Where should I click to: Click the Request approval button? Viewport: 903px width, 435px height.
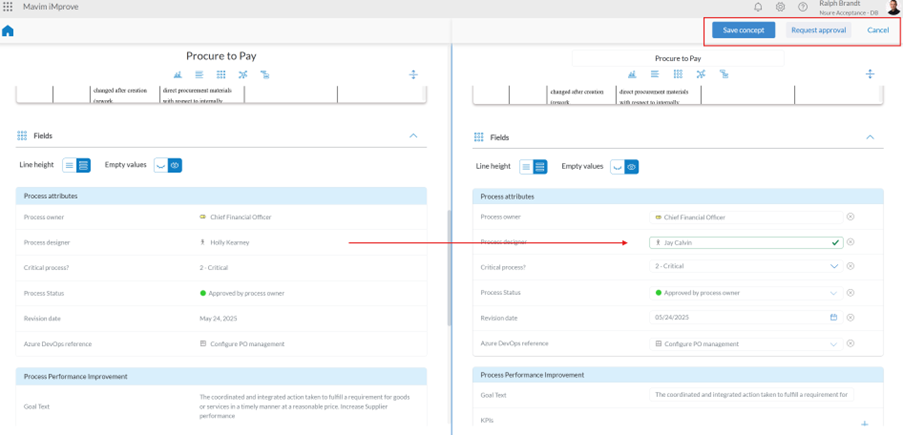[x=818, y=30]
